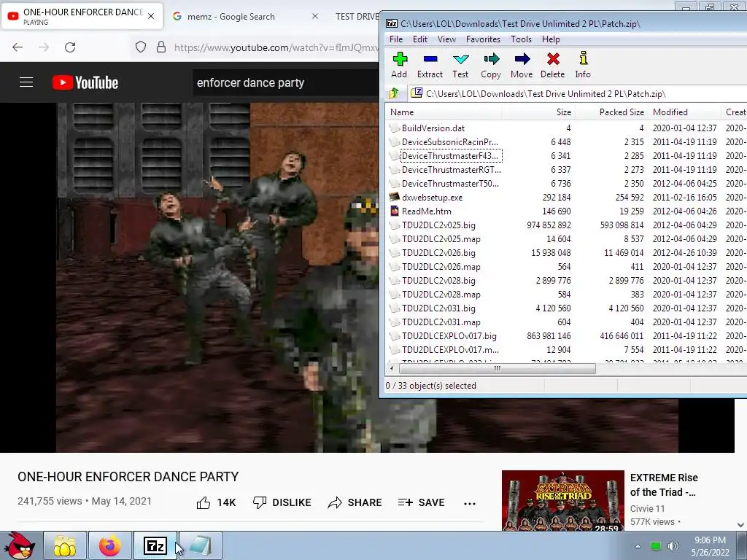Click the YouTube logo
The image size is (747, 560).
point(85,82)
